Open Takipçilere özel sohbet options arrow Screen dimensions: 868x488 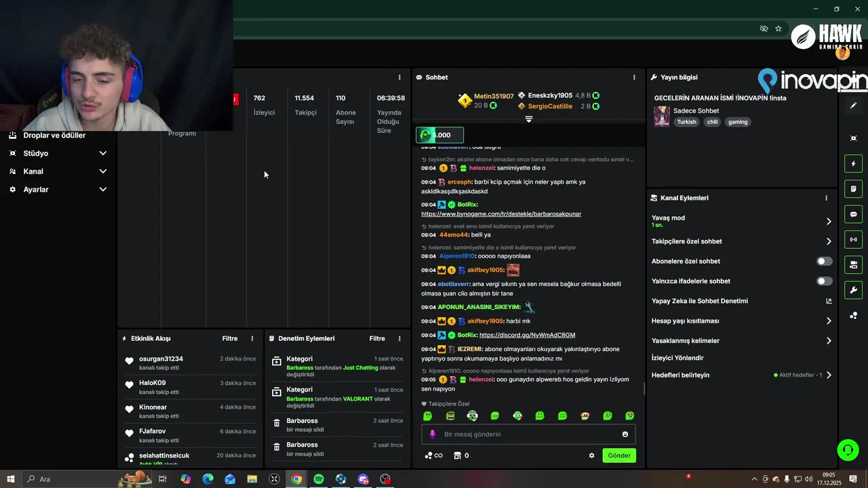[x=829, y=241]
